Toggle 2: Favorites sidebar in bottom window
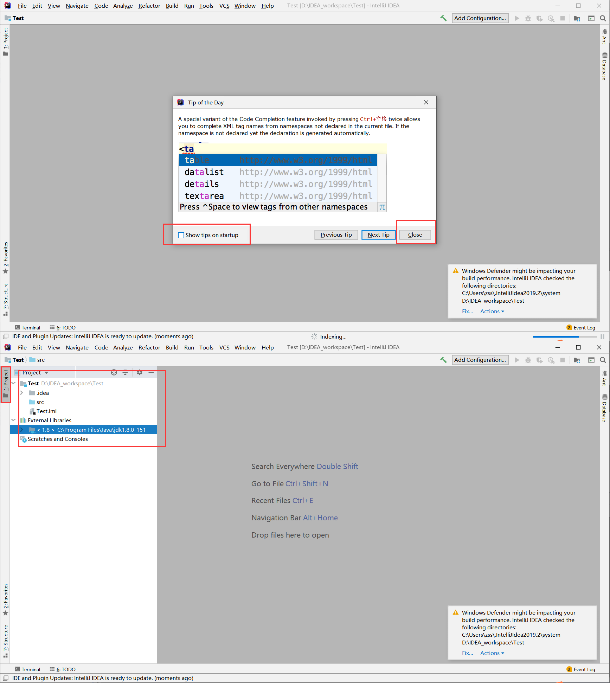This screenshot has height=700, width=610. pyautogui.click(x=5, y=599)
